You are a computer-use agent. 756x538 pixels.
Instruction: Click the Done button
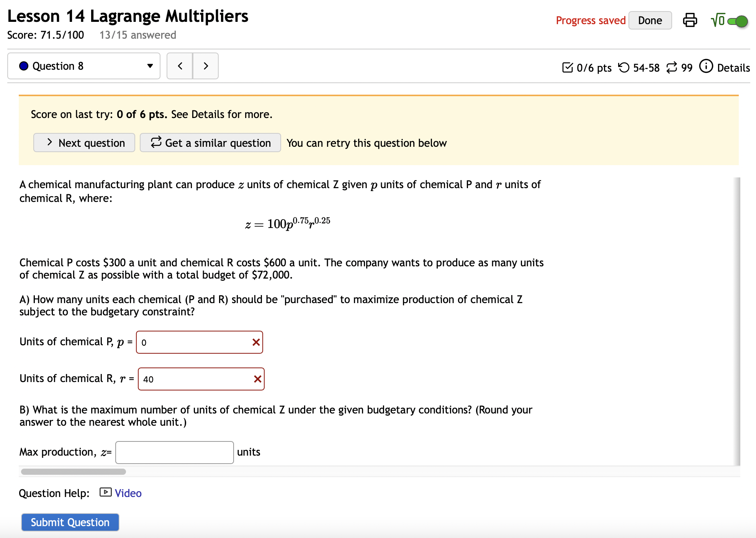point(650,20)
